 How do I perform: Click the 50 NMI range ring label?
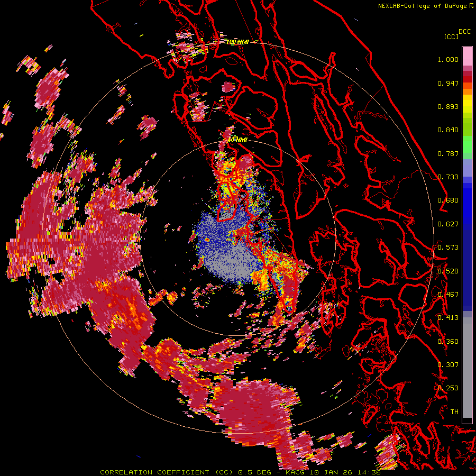237,140
